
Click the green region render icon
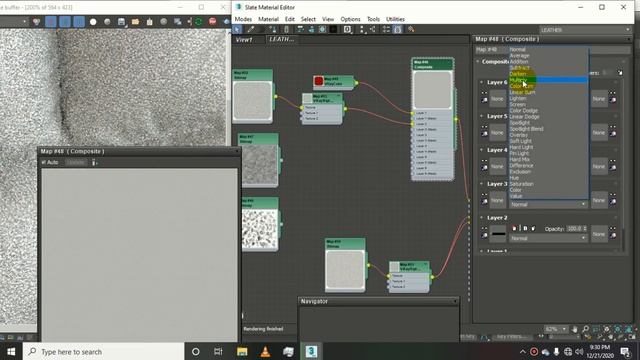click(x=198, y=22)
